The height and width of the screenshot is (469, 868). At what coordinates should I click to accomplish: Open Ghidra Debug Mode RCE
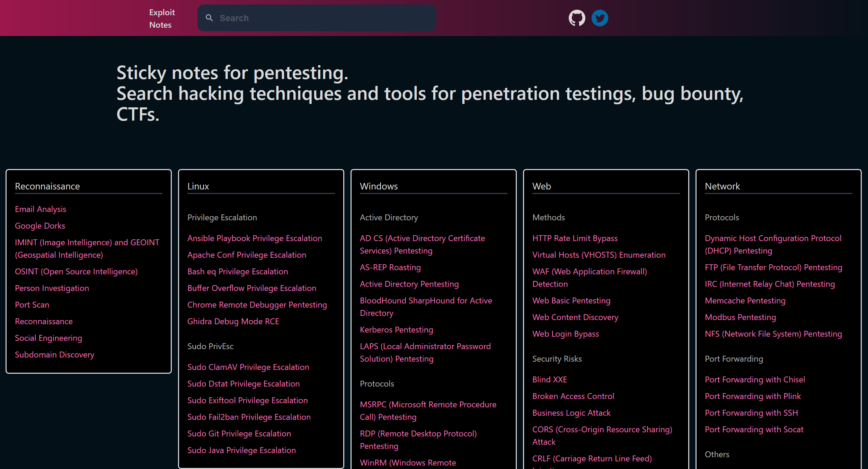(x=233, y=321)
